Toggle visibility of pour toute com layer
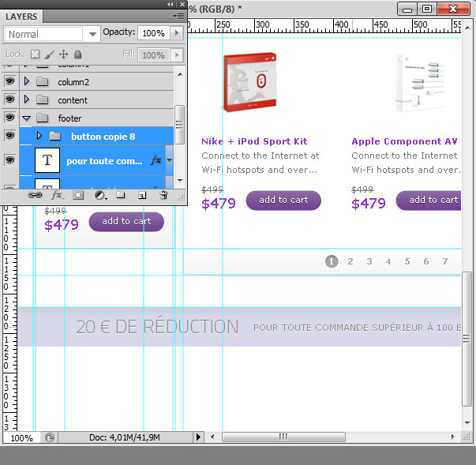476x465 pixels. point(9,159)
